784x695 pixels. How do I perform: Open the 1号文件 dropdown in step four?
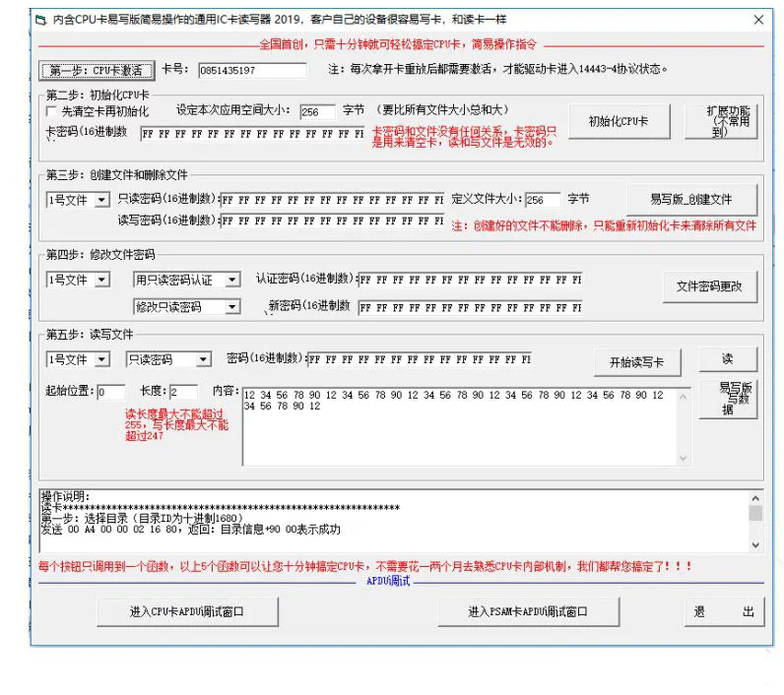point(102,280)
